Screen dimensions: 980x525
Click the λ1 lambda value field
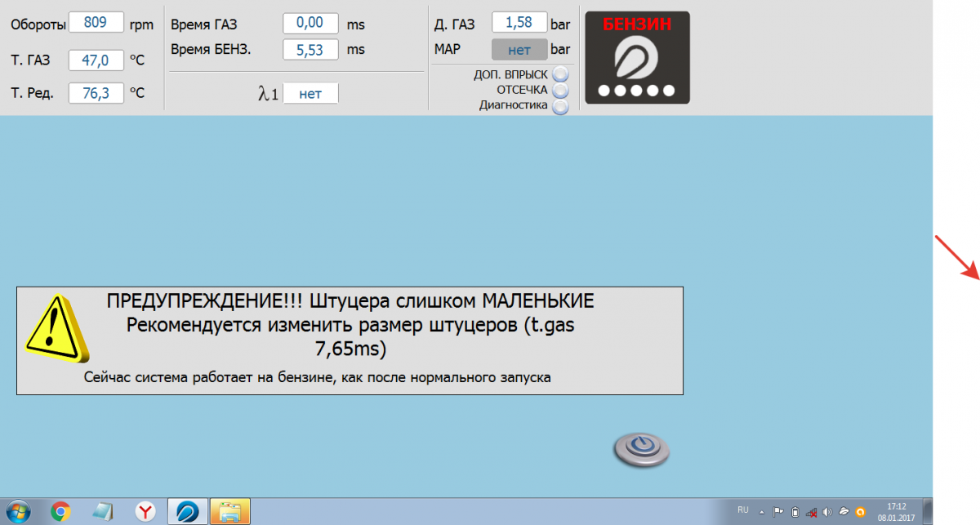point(310,94)
